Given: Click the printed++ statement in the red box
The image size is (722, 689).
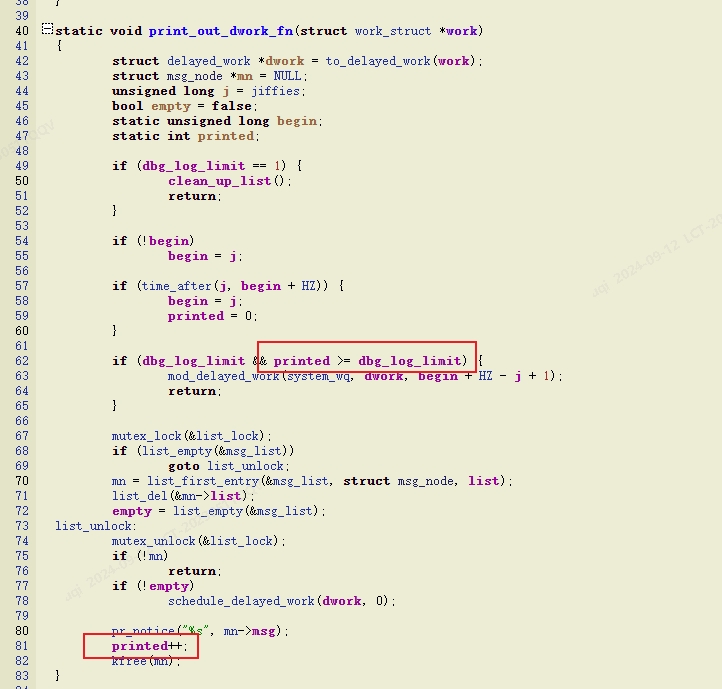Looking at the screenshot, I should [x=146, y=646].
